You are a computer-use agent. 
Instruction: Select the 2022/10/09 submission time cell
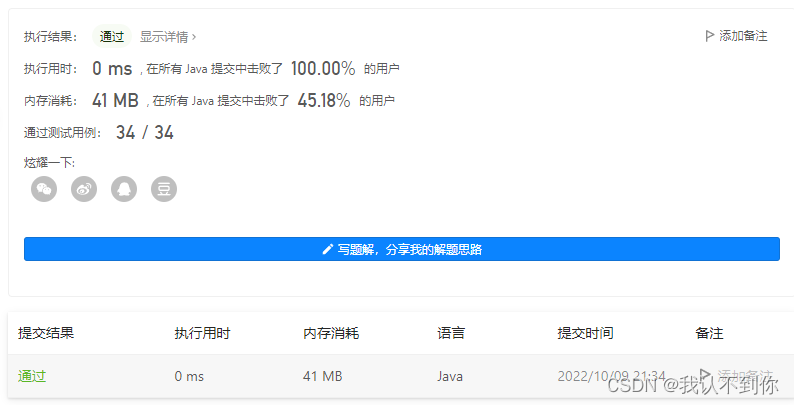click(x=612, y=376)
